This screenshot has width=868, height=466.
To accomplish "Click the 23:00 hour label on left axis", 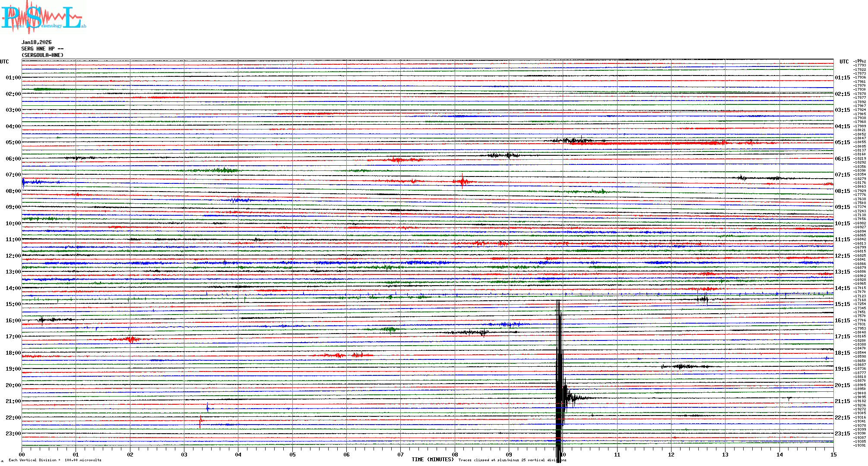I will click(x=13, y=434).
